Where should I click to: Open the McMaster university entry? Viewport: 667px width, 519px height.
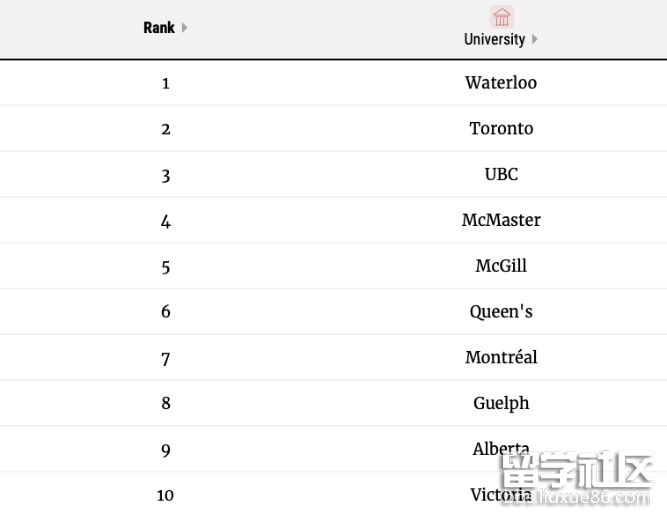tap(501, 220)
